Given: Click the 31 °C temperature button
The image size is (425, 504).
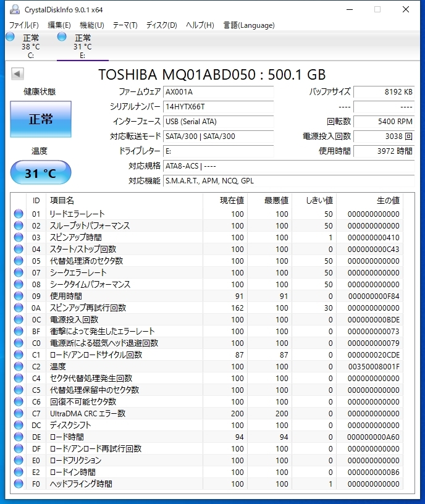Looking at the screenshot, I should [x=41, y=173].
